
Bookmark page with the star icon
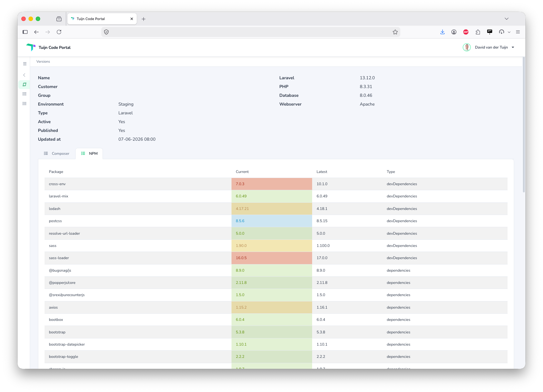[395, 32]
